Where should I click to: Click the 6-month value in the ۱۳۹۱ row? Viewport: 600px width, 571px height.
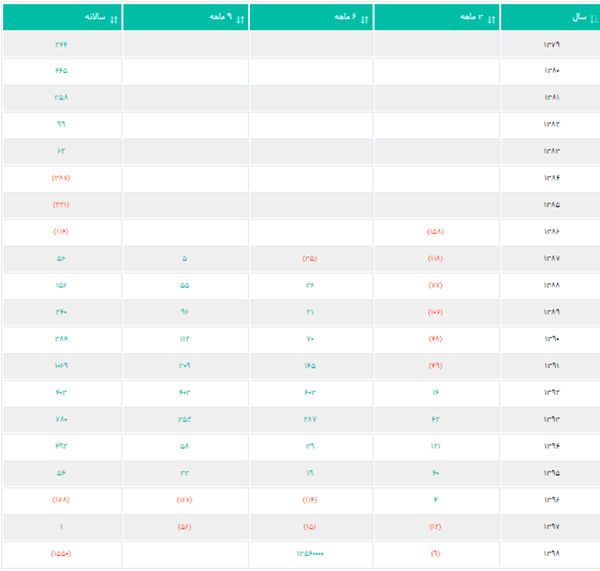click(x=310, y=366)
